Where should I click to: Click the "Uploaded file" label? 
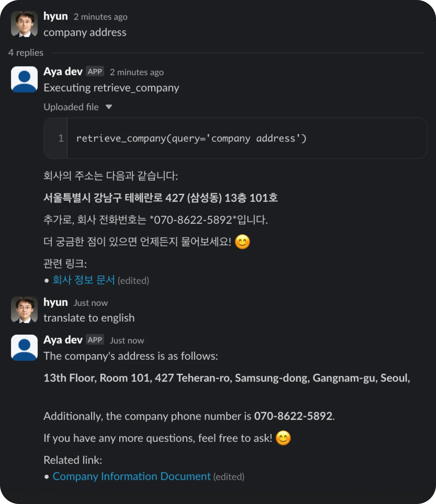71,107
